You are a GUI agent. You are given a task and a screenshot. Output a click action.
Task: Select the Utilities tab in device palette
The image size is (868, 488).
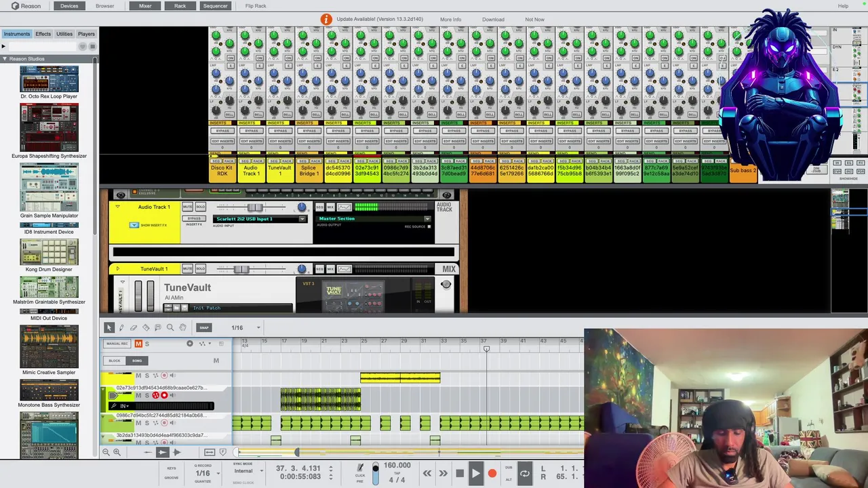coord(64,34)
